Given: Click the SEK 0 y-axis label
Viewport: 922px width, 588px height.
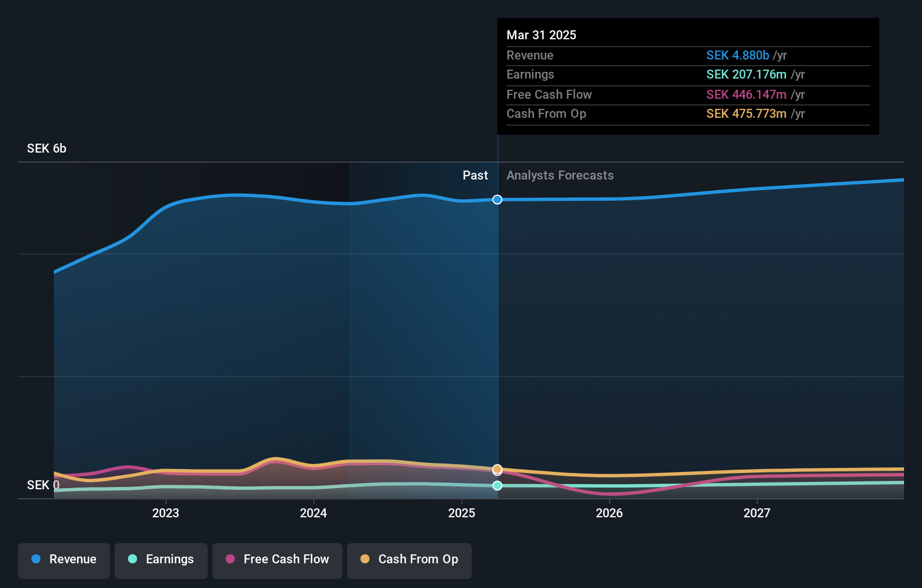Looking at the screenshot, I should (x=43, y=485).
